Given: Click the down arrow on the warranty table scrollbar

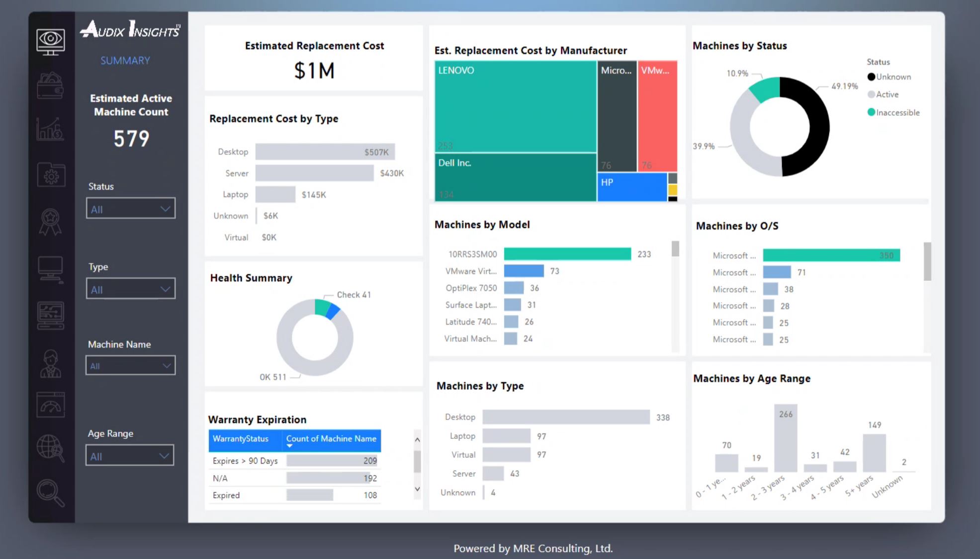Looking at the screenshot, I should pyautogui.click(x=417, y=489).
